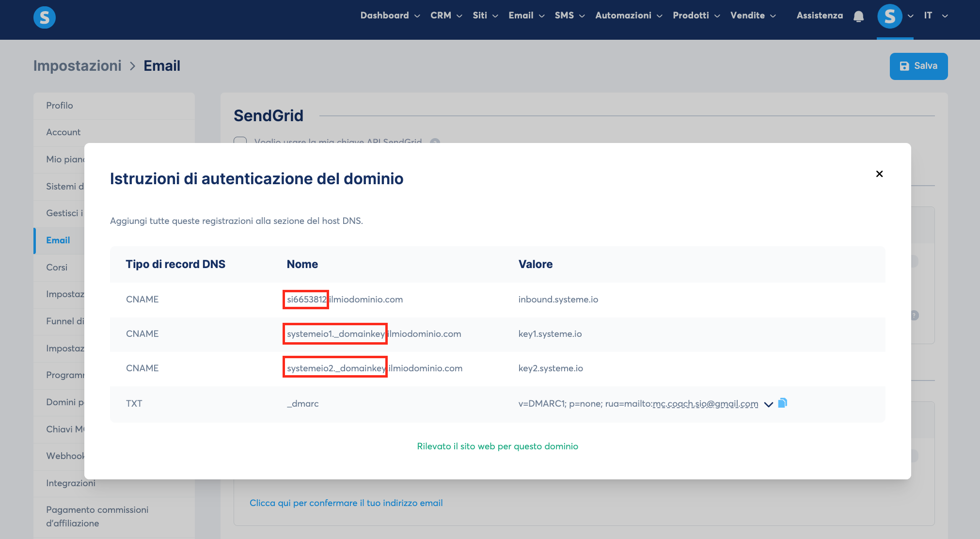
Task: Open Pagamento commissioni d'affiliazione settings
Action: pos(114,517)
